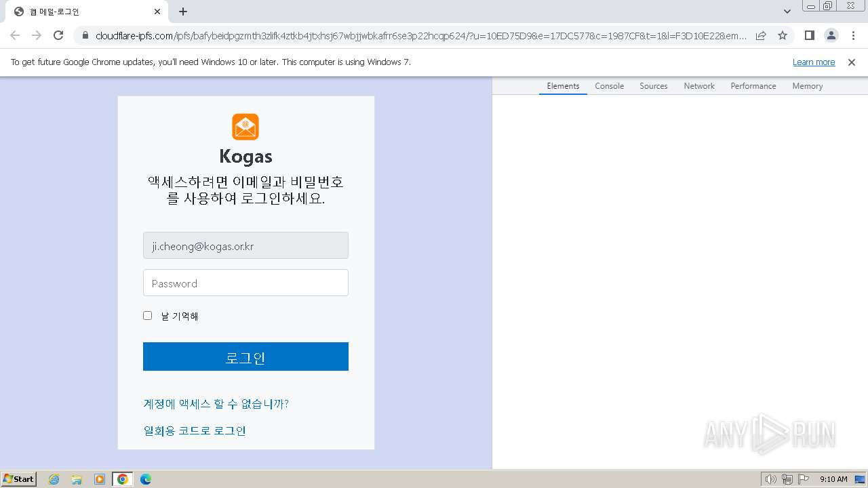
Task: Open the Chrome profile menu
Action: 831,35
